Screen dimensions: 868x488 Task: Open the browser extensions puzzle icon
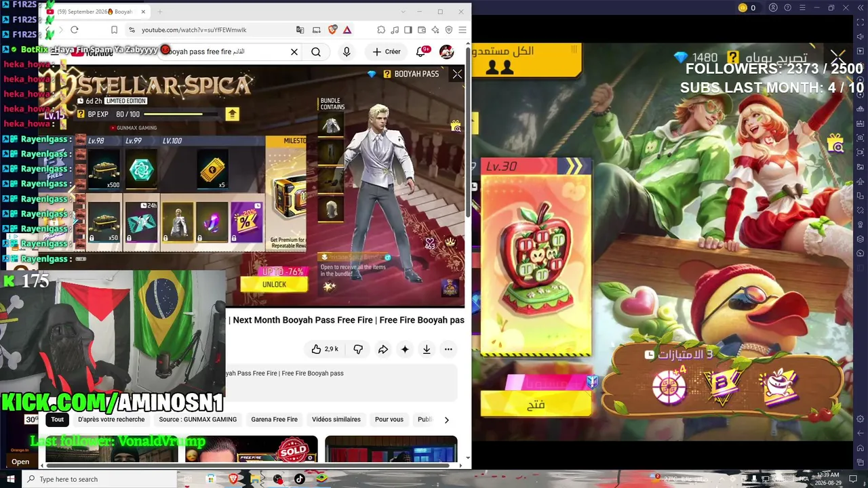coord(381,30)
